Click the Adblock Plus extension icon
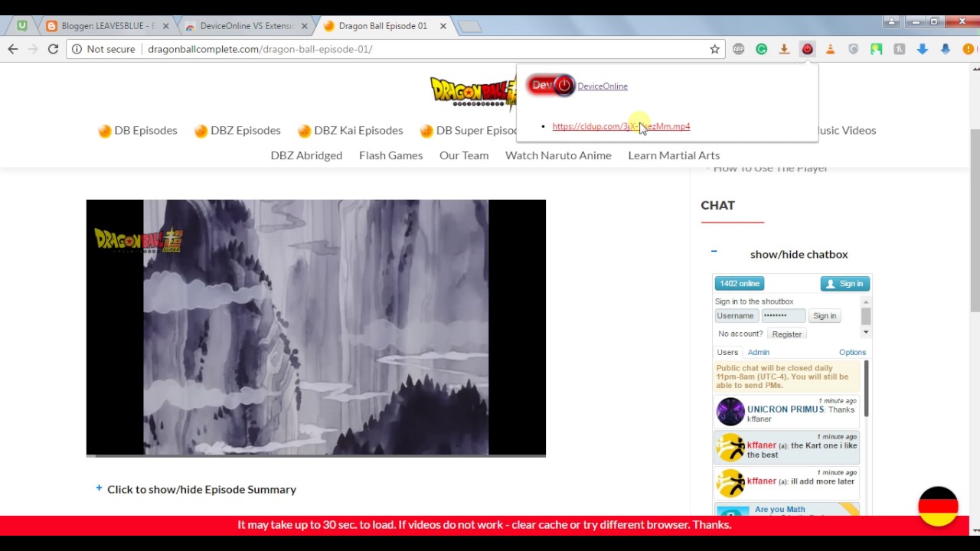 (738, 49)
